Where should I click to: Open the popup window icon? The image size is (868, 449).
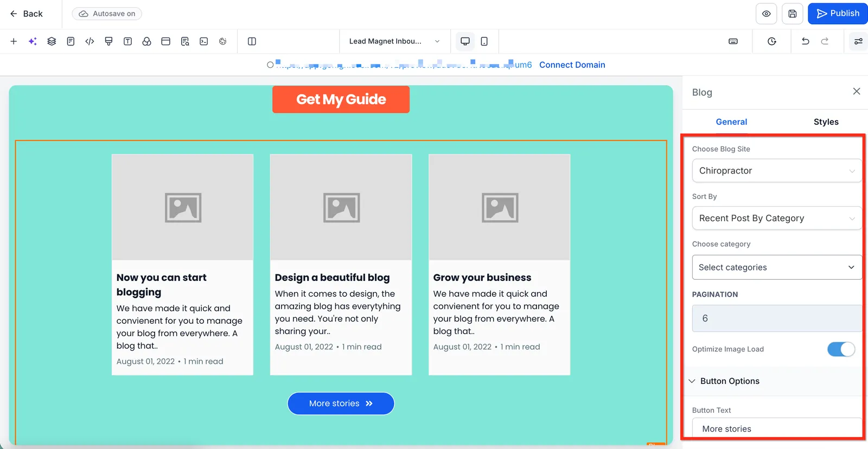coord(166,41)
